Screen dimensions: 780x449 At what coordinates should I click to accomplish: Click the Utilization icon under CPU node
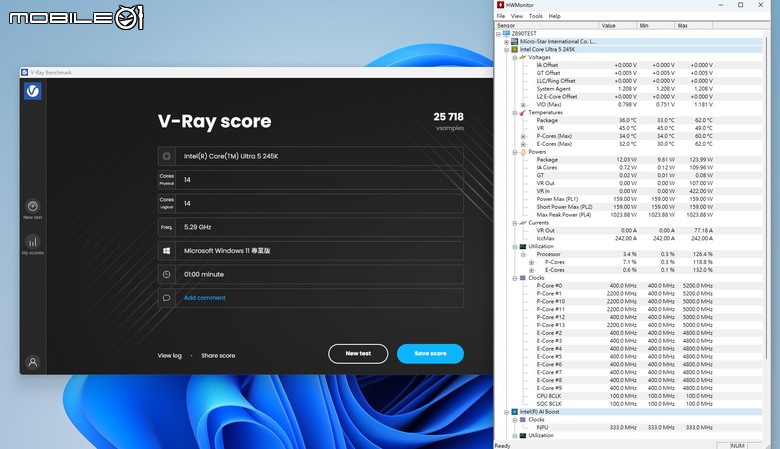coord(523,246)
